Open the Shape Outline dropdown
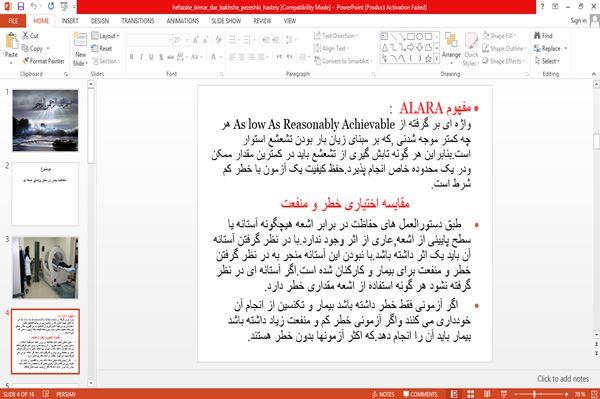 pyautogui.click(x=504, y=49)
